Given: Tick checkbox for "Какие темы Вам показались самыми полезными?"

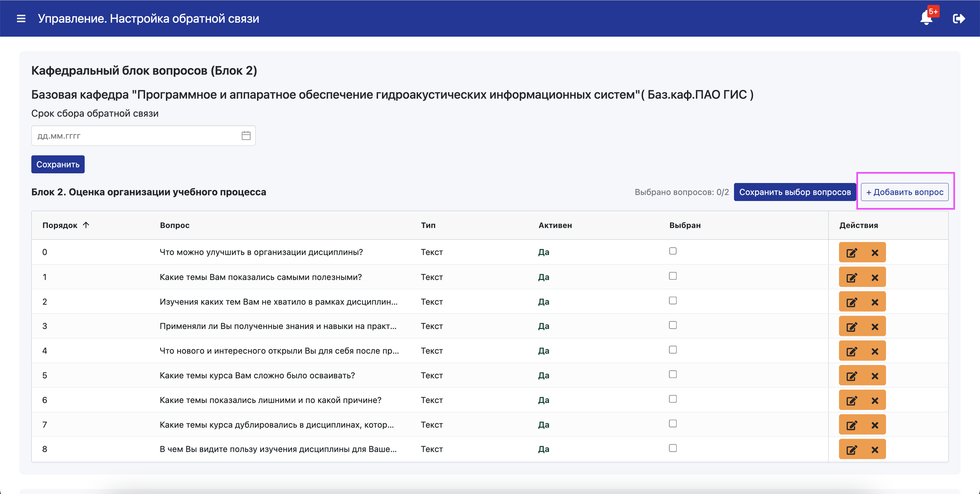Looking at the screenshot, I should click(x=673, y=276).
